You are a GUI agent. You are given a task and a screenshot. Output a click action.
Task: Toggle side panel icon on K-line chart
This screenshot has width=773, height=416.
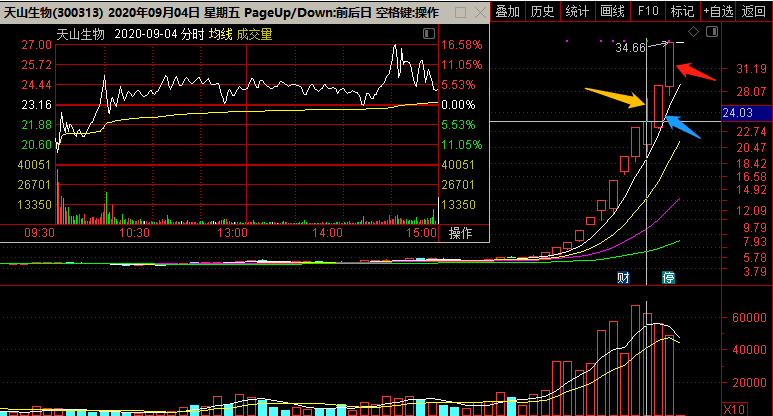click(x=712, y=32)
